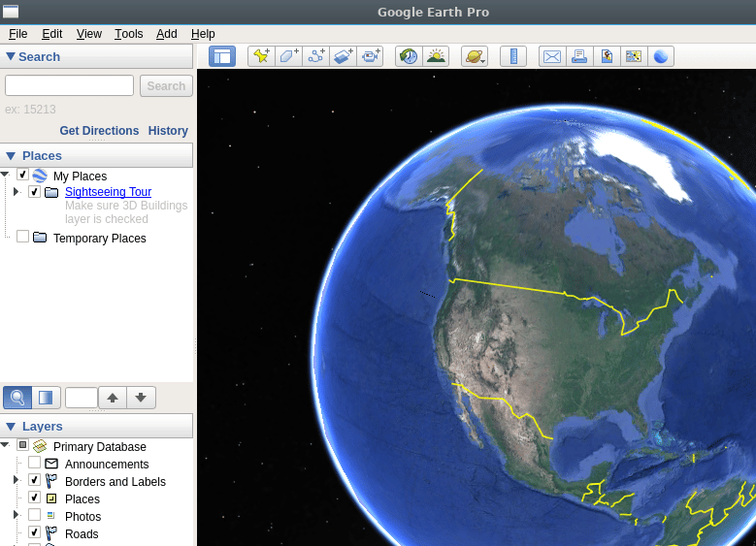Screen dimensions: 756x546
Task: Add a placemark with the yellow pushpin
Action: click(261, 56)
